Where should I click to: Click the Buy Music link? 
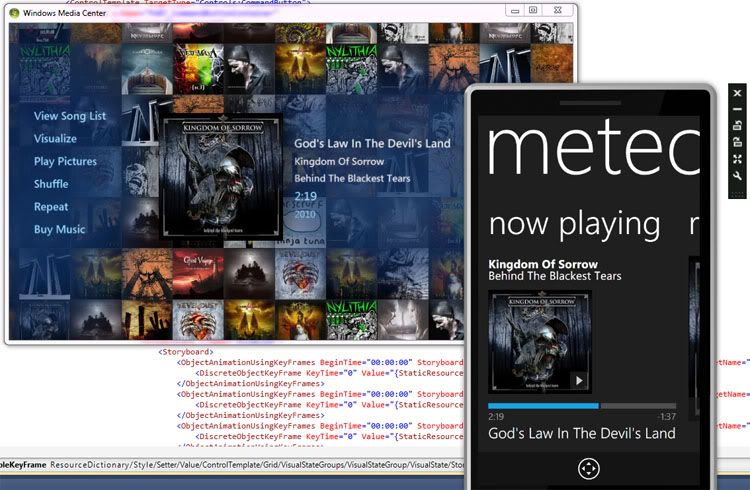(60, 230)
